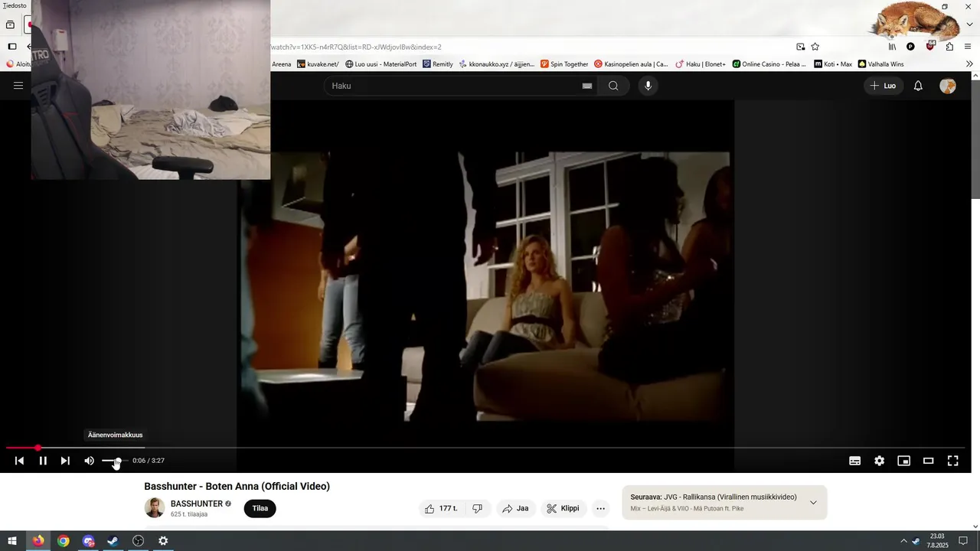This screenshot has height=551, width=980.
Task: Open Firefox library icon
Action: point(892,47)
